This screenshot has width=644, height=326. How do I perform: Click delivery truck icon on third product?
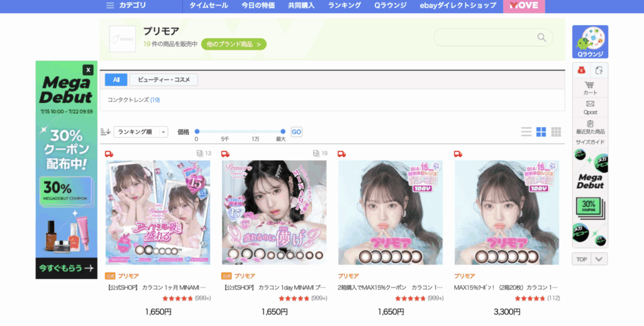[341, 154]
